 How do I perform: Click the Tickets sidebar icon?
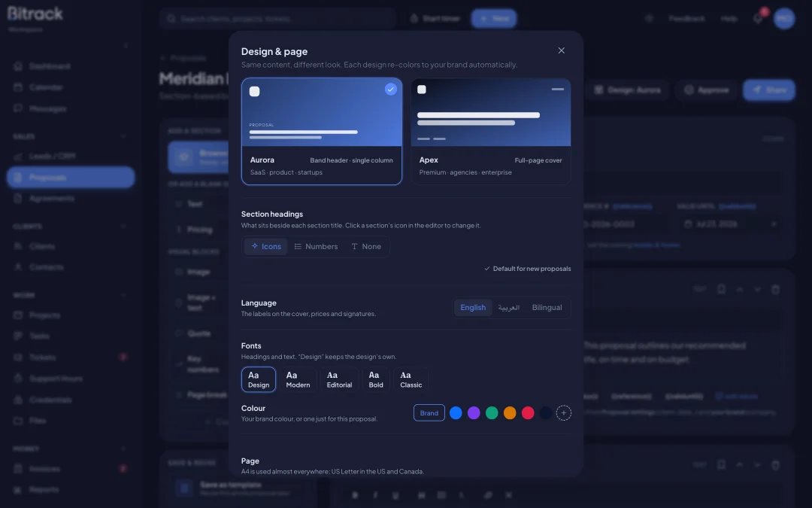18,357
